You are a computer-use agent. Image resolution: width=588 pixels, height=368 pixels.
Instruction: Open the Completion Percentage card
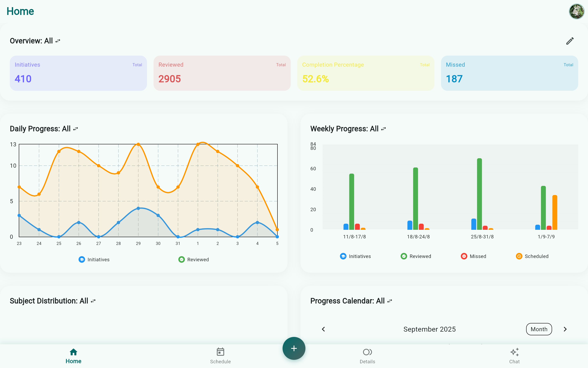(366, 73)
